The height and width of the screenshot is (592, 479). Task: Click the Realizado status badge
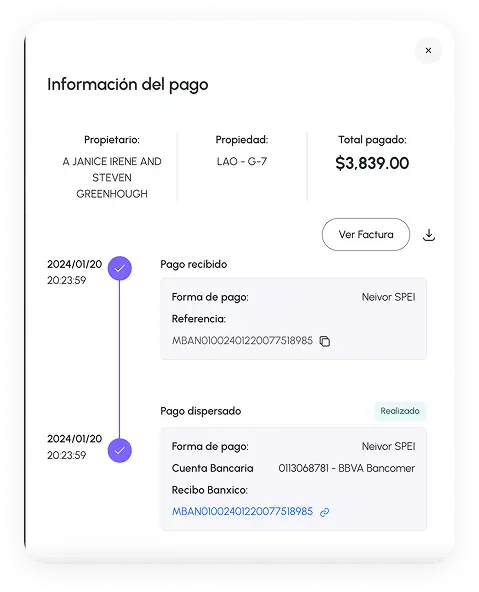[x=400, y=411]
